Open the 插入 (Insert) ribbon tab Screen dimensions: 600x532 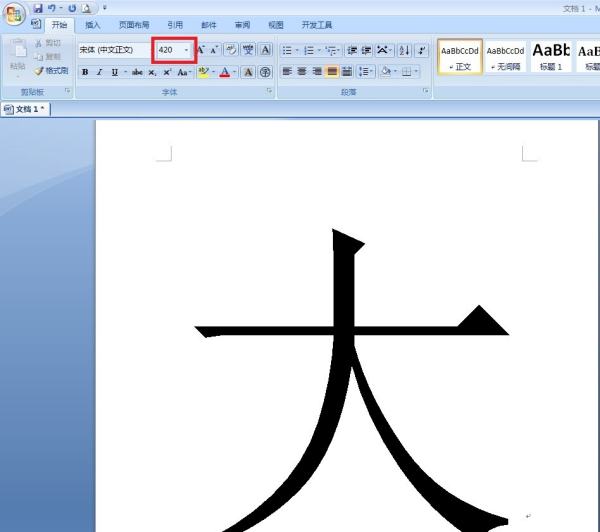(93, 25)
